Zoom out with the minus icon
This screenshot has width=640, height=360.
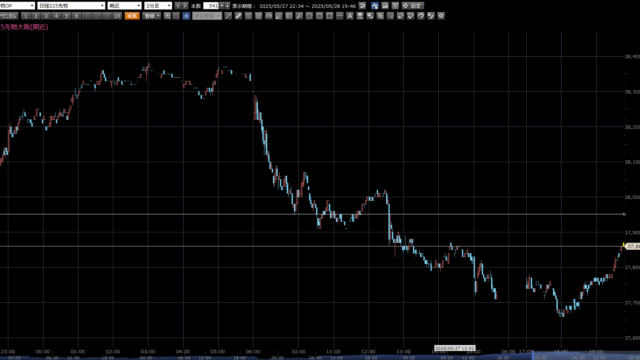[x=176, y=16]
